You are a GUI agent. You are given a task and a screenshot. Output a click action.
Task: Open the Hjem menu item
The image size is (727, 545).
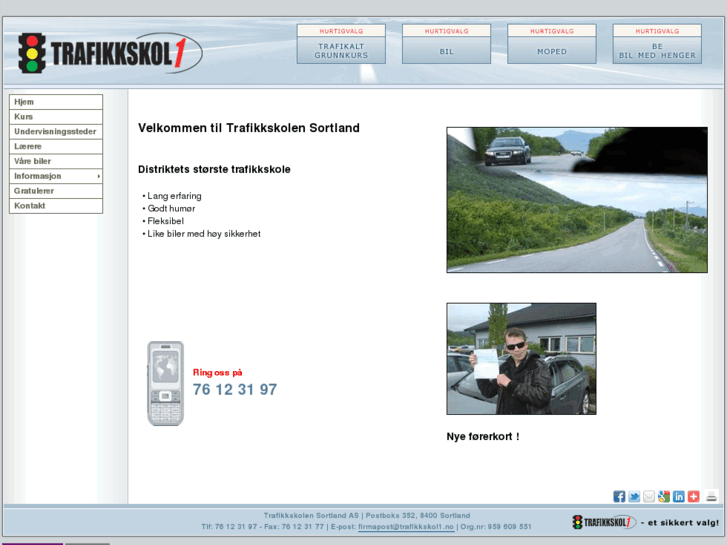56,102
